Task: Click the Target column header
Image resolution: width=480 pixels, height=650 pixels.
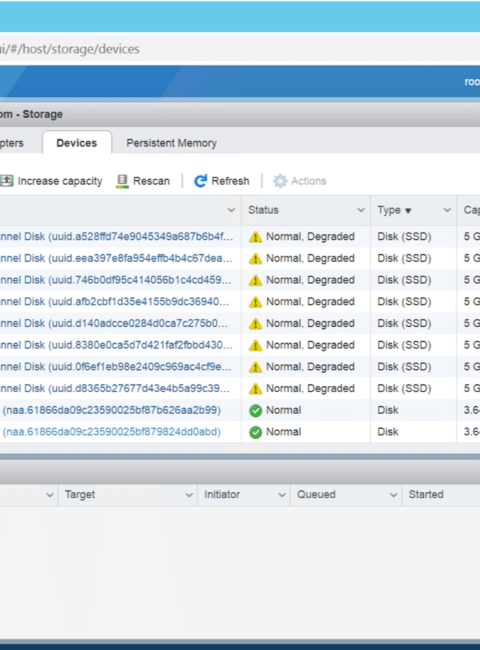Action: pyautogui.click(x=80, y=495)
